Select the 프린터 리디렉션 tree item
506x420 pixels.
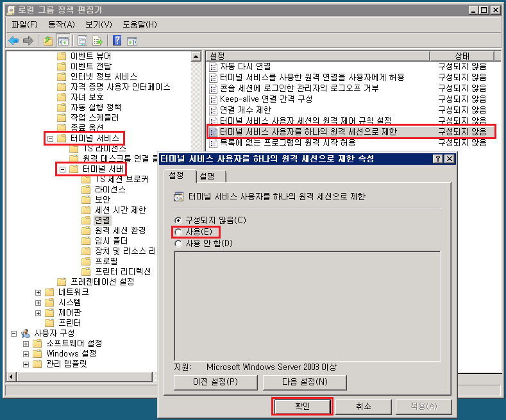(x=122, y=271)
